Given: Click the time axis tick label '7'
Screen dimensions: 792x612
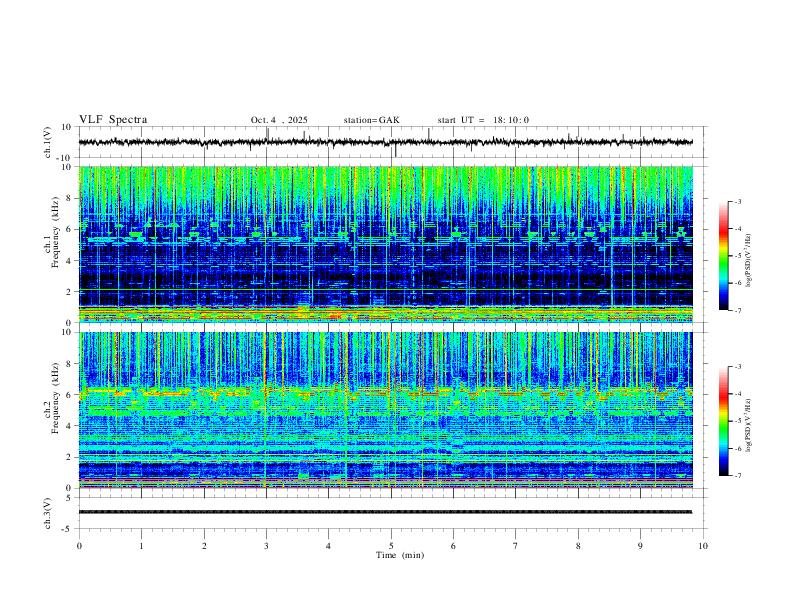Looking at the screenshot, I should click(x=516, y=546).
